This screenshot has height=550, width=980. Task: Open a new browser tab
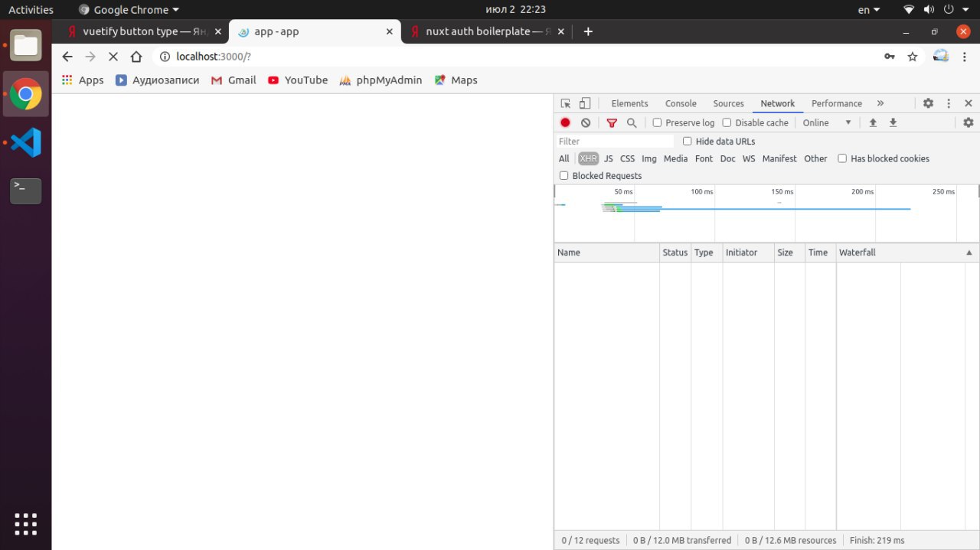pyautogui.click(x=588, y=31)
